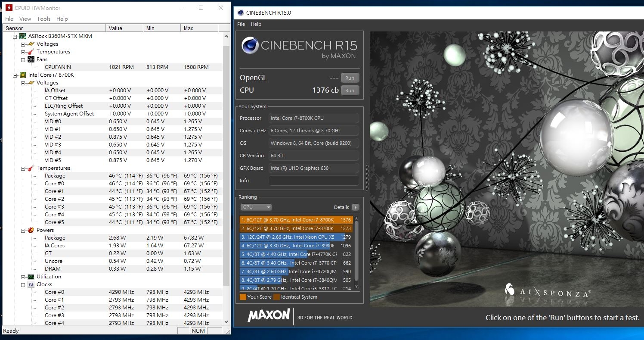Screen dimensions: 644x340
Task: Click the Intel Temperatures thermometer icon
Action: 31,168
